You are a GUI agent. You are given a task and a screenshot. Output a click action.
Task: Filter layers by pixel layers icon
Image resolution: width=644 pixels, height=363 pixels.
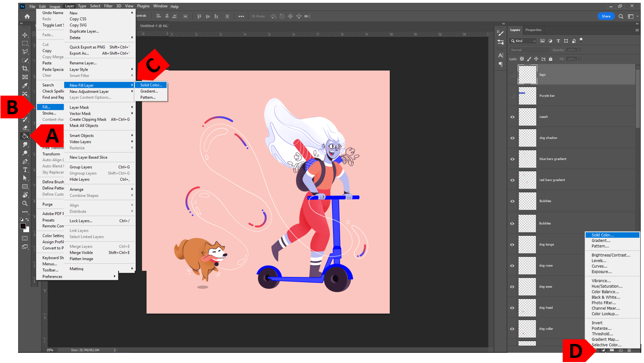click(x=543, y=41)
